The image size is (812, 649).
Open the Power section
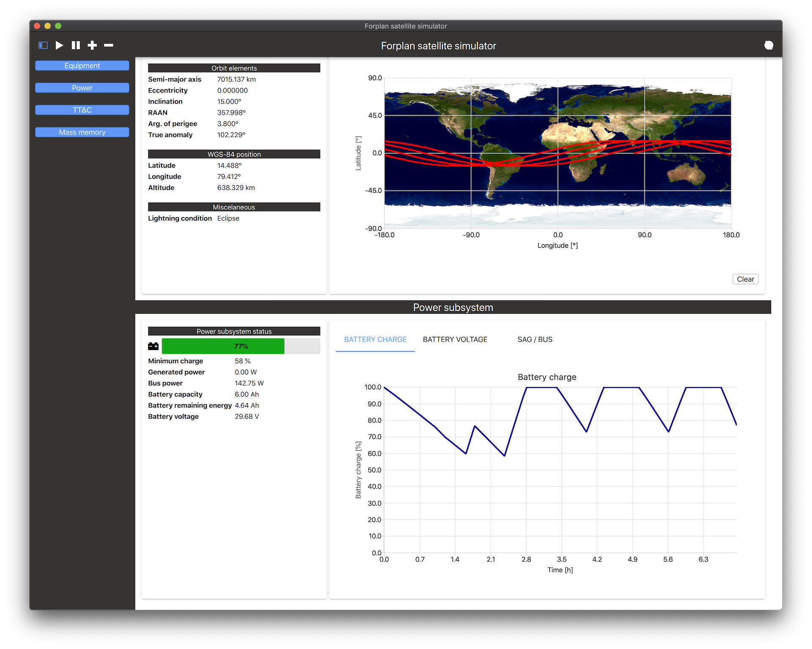point(82,88)
